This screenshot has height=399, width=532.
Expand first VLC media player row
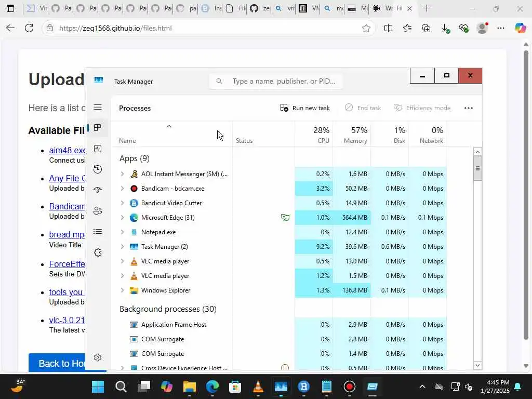tap(123, 261)
